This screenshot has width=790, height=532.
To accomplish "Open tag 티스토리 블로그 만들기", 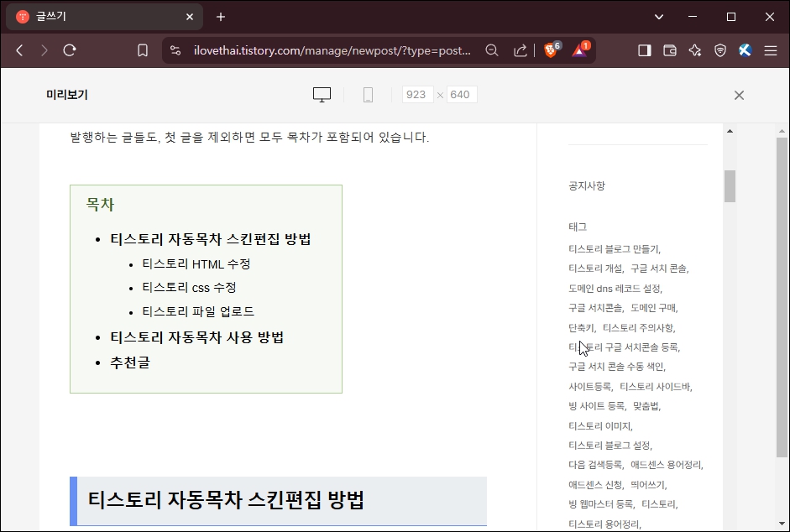I will point(613,249).
